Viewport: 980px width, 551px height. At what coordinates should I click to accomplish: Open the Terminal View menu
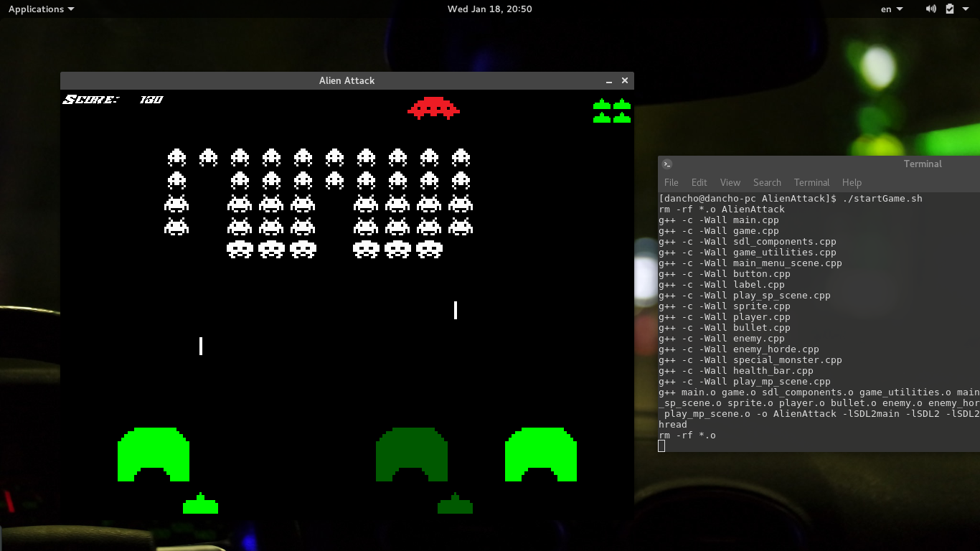click(x=730, y=182)
